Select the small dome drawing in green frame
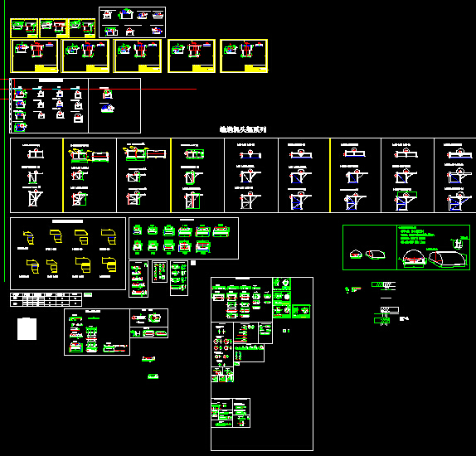This screenshot has height=456, width=476. [x=356, y=255]
